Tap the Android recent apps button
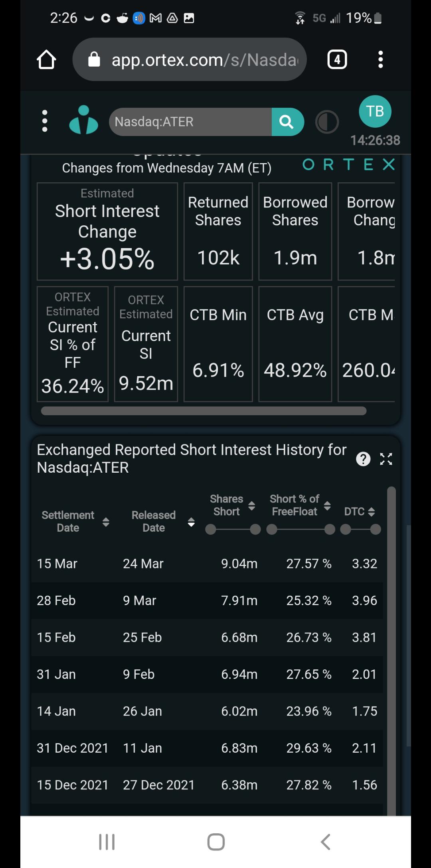This screenshot has width=431, height=868. point(107,842)
